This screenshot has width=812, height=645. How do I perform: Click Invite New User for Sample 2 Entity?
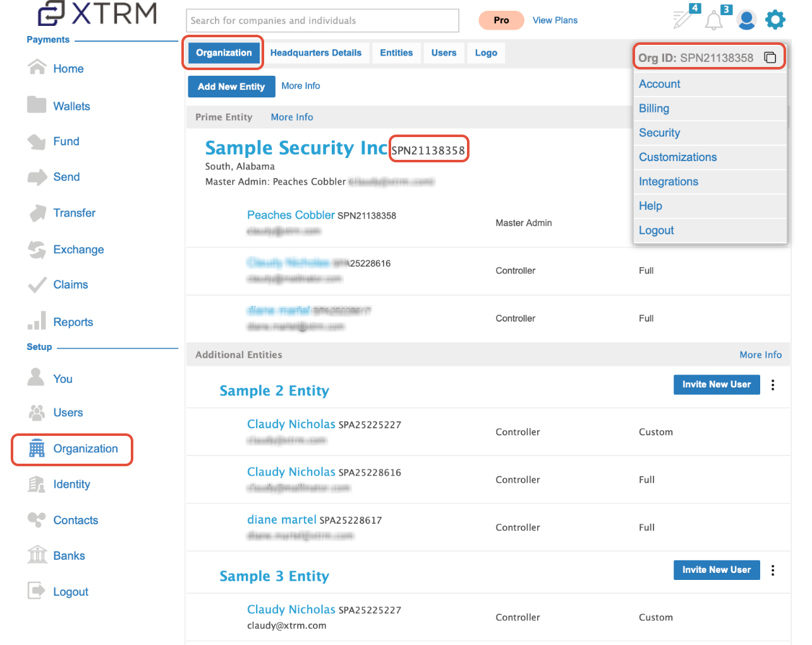(717, 384)
